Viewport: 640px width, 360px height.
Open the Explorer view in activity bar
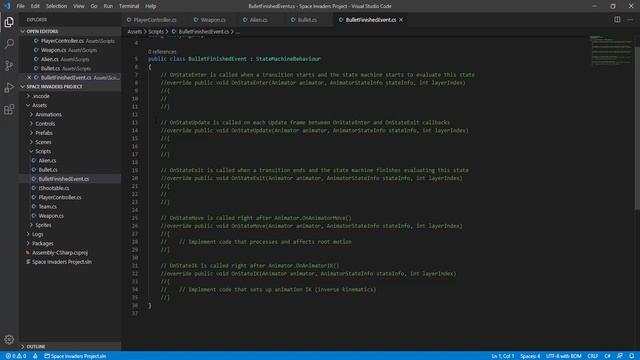click(9, 22)
